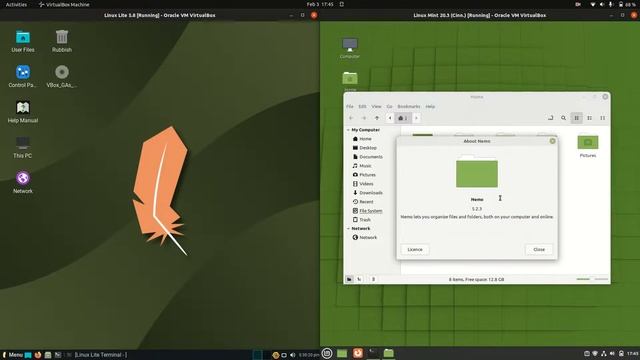This screenshot has height=360, width=640.
Task: Open Linux Lite Menu button
Action: pyautogui.click(x=13, y=355)
